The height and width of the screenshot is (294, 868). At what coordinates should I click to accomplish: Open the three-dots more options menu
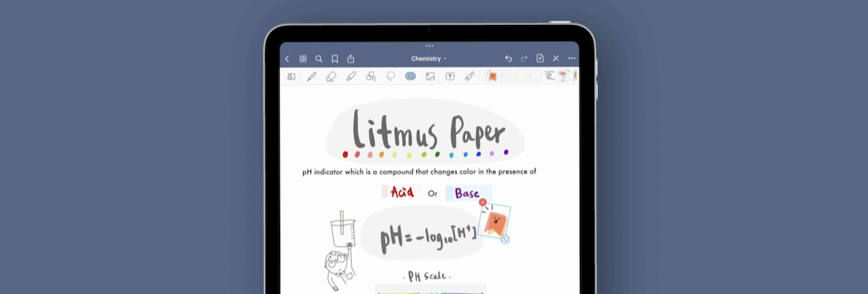572,59
